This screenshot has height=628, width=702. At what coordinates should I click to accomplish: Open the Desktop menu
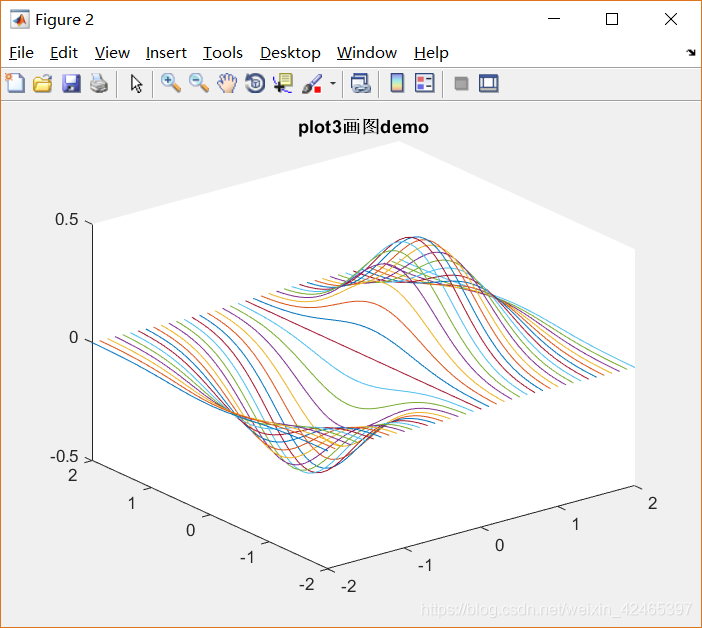[x=290, y=53]
